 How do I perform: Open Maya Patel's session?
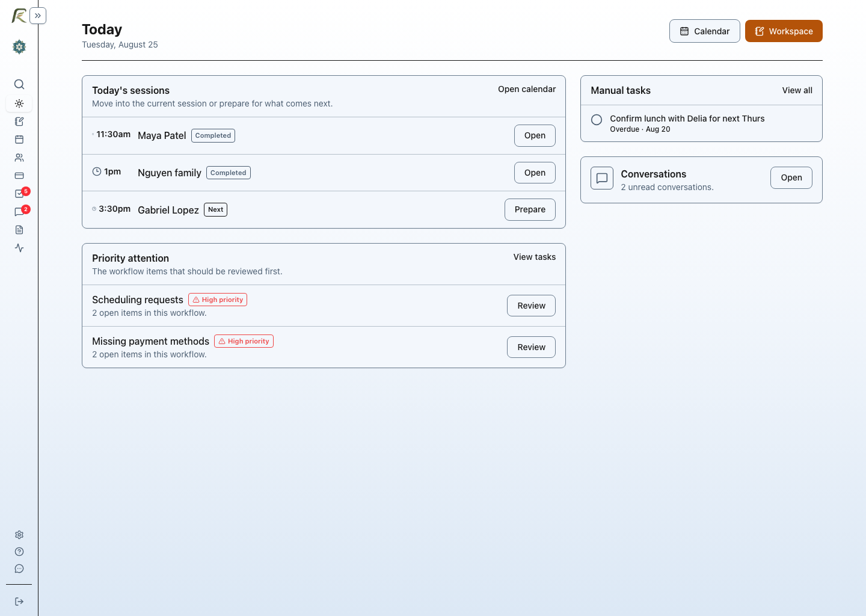535,135
